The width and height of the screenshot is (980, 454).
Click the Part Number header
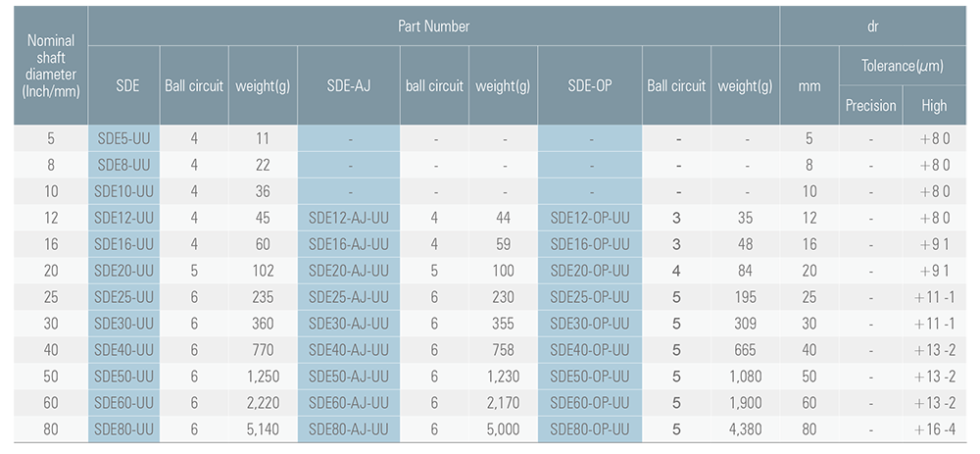coord(434,26)
